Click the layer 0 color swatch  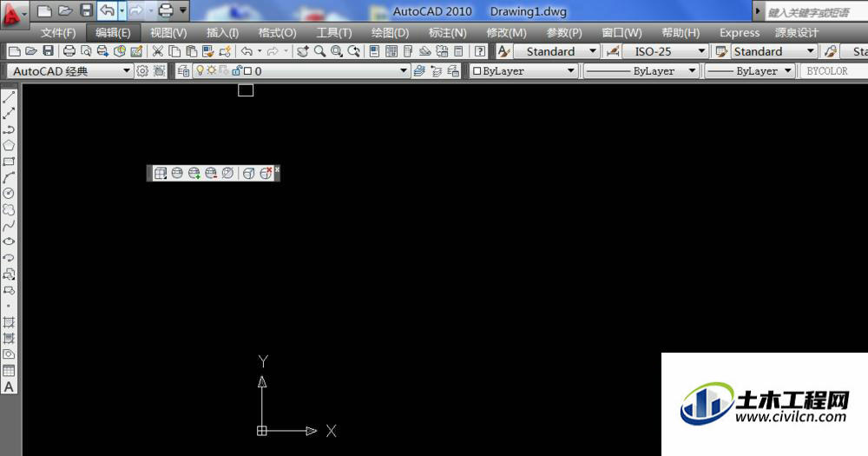[x=247, y=71]
